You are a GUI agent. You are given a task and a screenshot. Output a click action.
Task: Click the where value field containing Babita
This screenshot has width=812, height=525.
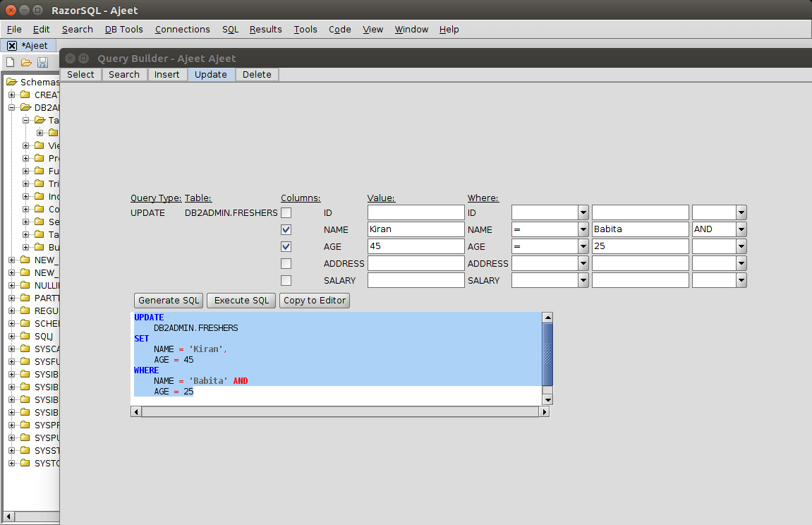click(x=641, y=229)
